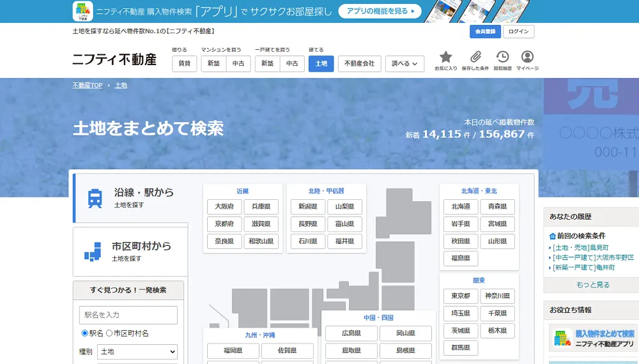Choose 岡山県 prefecture

(x=406, y=333)
